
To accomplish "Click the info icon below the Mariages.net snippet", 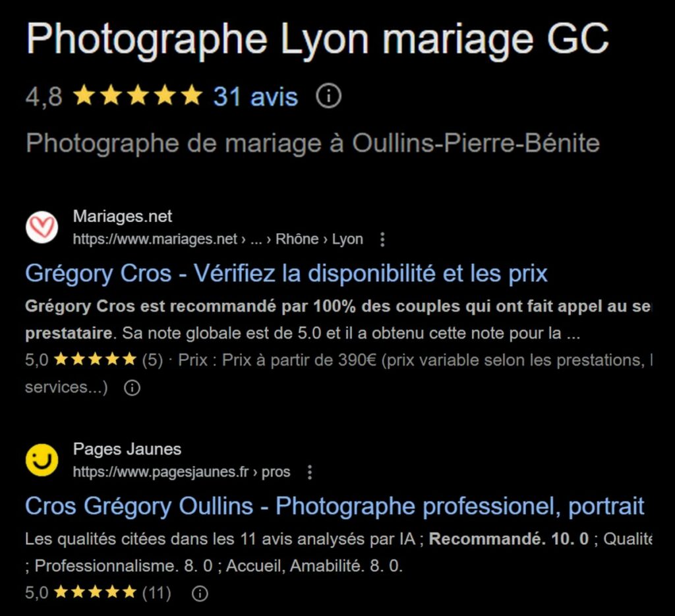I will coord(132,388).
